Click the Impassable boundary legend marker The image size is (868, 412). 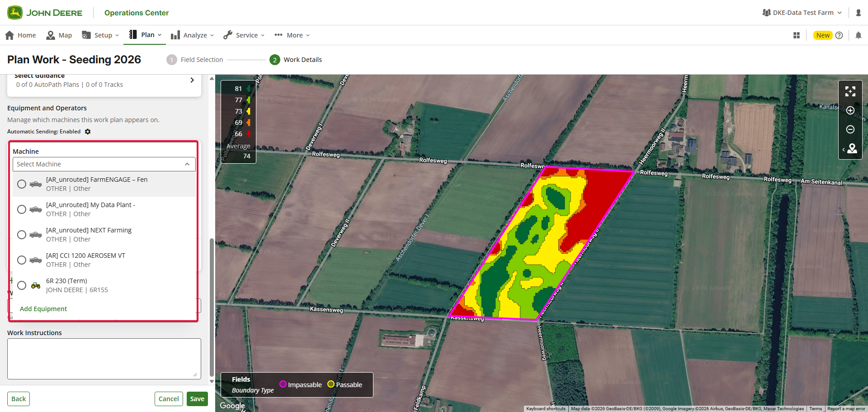pos(283,384)
